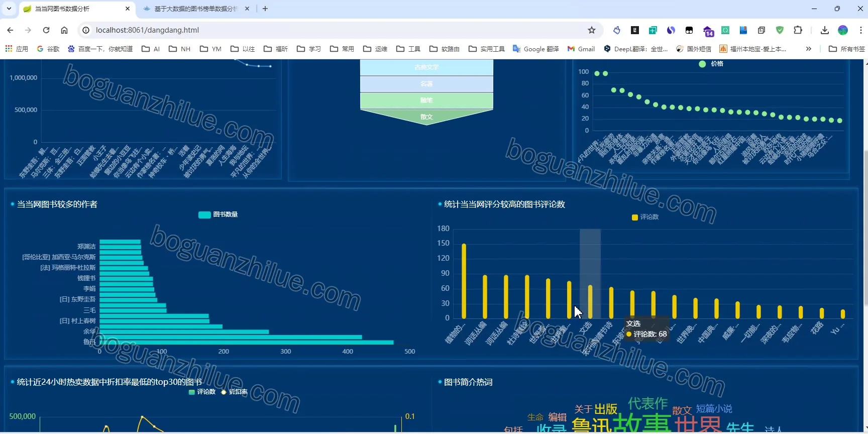
Task: View site information icon in address bar
Action: click(x=86, y=30)
